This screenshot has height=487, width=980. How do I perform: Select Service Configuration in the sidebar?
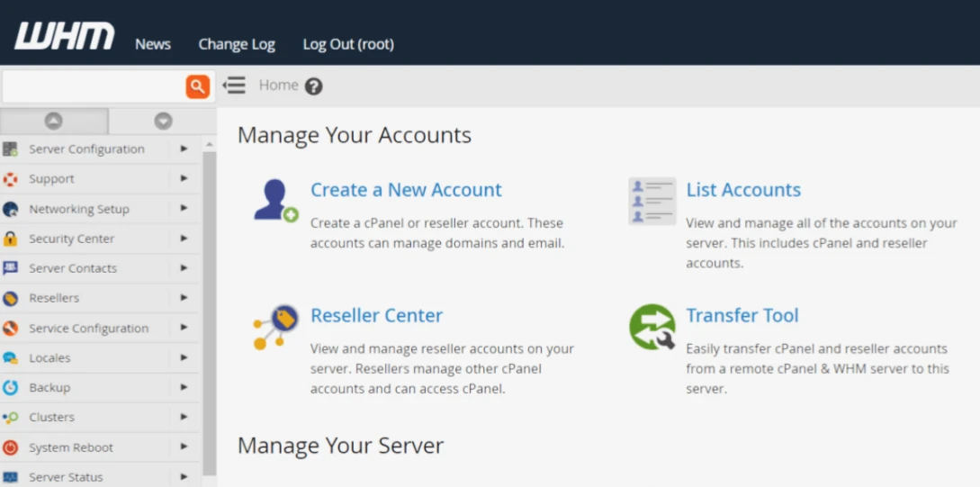(89, 329)
